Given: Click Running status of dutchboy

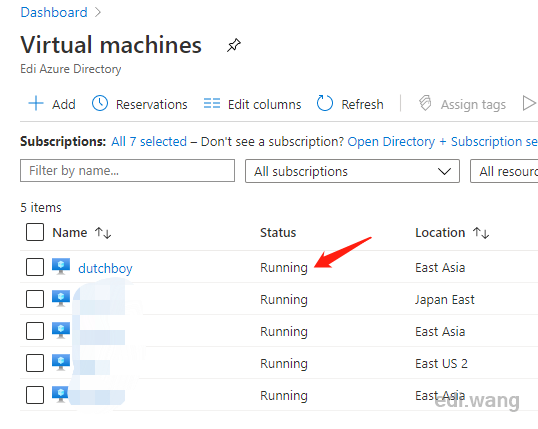Looking at the screenshot, I should click(284, 268).
